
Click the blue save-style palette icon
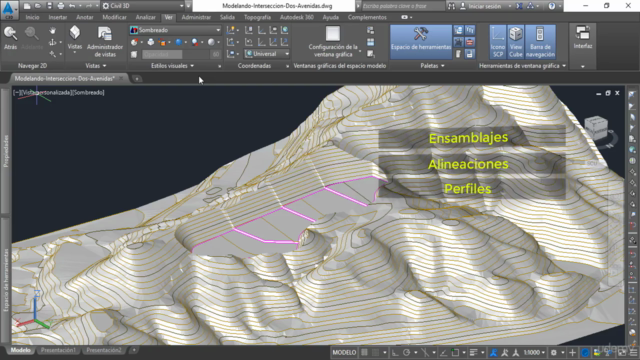(470, 54)
